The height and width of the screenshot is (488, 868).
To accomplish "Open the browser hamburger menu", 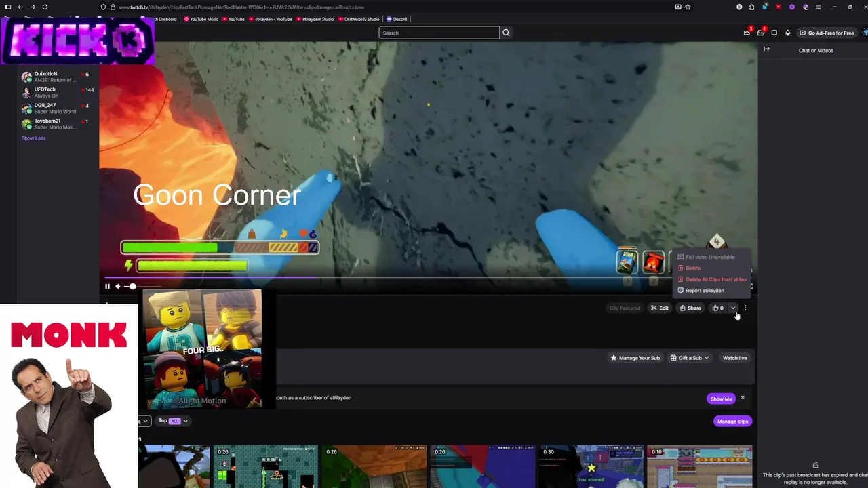I will (x=818, y=7).
